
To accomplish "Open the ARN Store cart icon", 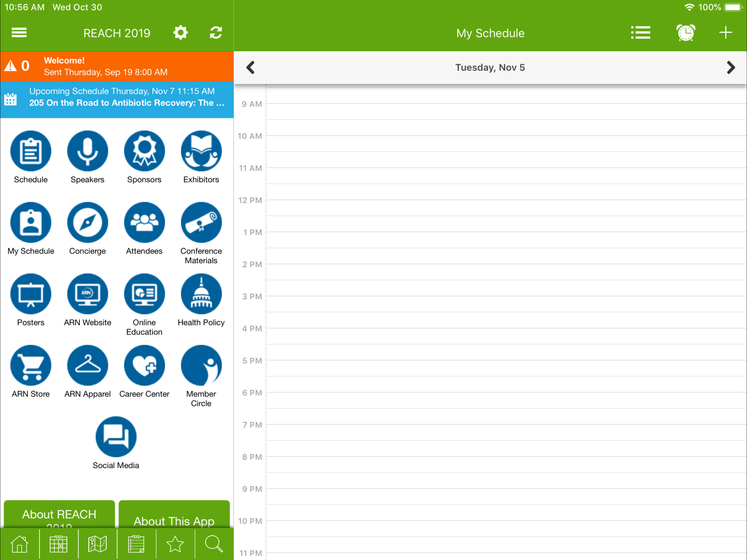I will click(x=31, y=366).
